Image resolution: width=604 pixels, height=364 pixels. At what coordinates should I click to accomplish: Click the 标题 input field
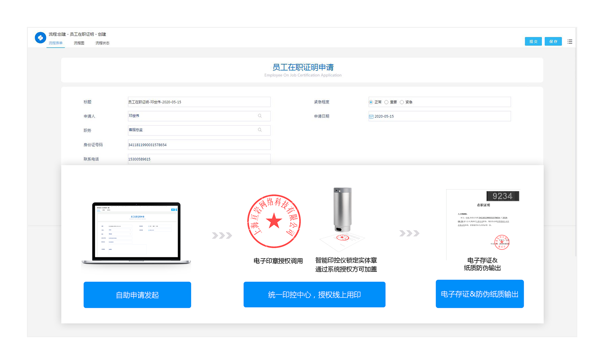(x=199, y=102)
